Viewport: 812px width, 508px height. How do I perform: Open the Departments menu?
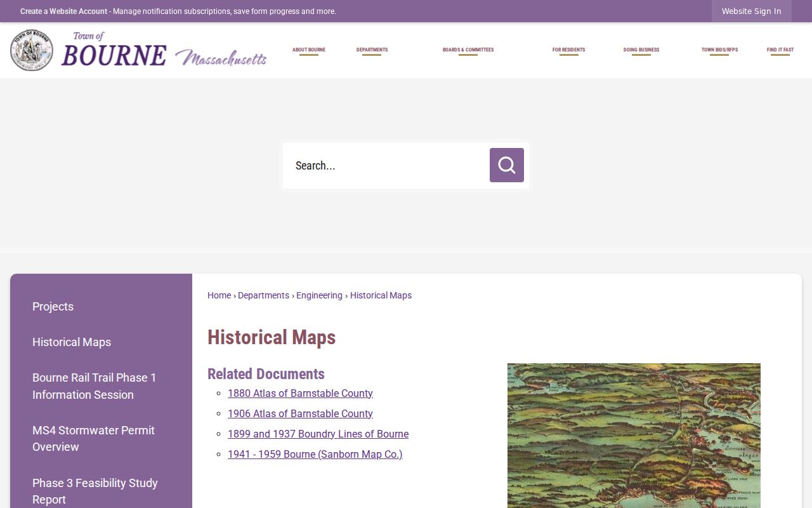372,50
